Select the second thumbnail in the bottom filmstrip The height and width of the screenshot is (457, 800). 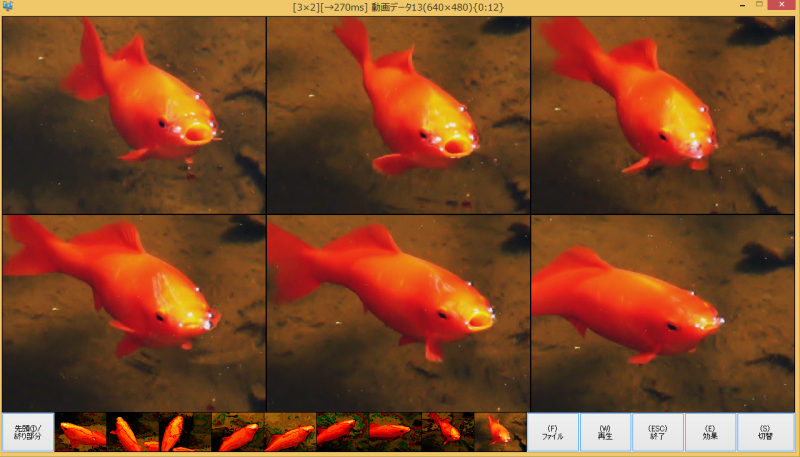pyautogui.click(x=133, y=432)
